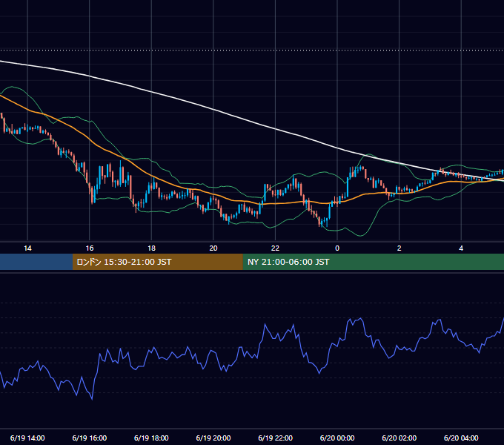
Task: Click the 6/20 00:00 label on oscillator axis
Action: (337, 438)
